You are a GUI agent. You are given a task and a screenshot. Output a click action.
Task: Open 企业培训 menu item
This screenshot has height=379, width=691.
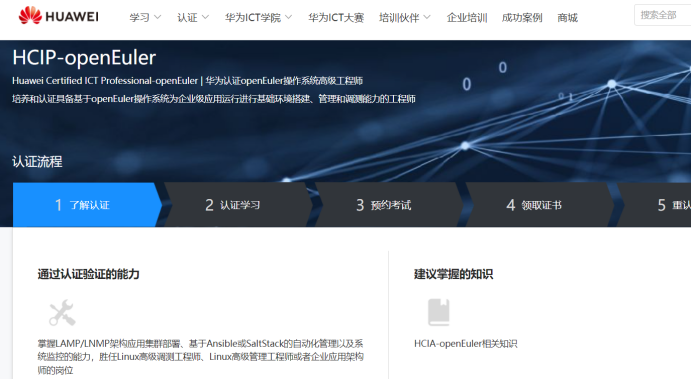tap(467, 18)
